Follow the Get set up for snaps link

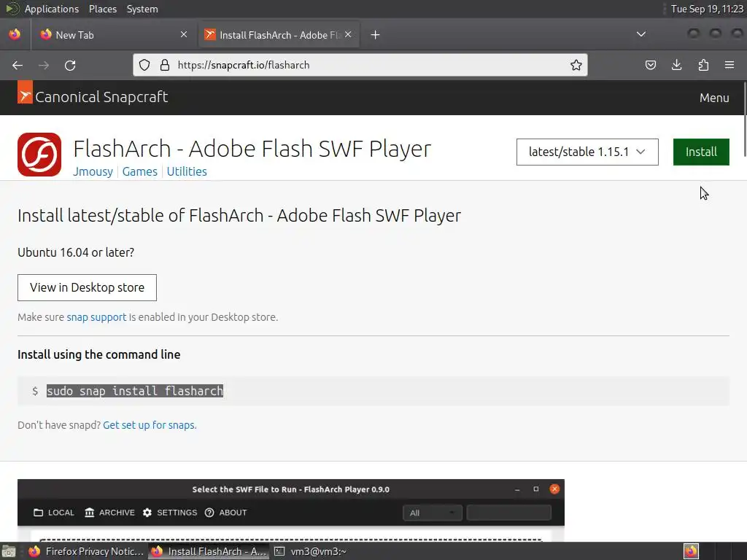tap(150, 425)
